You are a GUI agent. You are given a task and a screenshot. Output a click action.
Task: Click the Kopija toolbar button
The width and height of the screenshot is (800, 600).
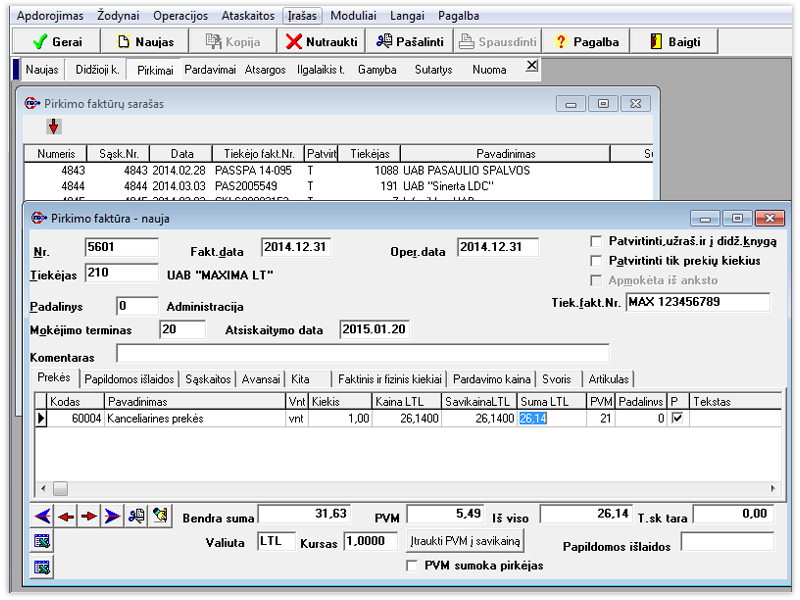pyautogui.click(x=233, y=41)
